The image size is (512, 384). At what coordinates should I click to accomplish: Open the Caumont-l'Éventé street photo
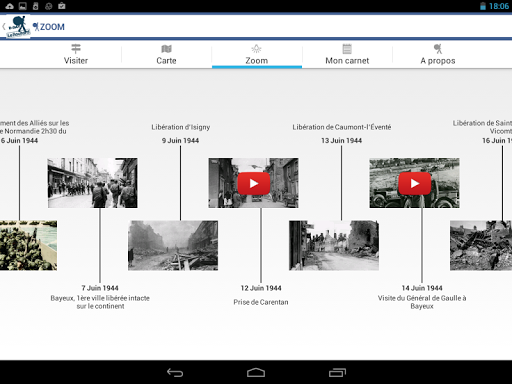pyautogui.click(x=334, y=245)
